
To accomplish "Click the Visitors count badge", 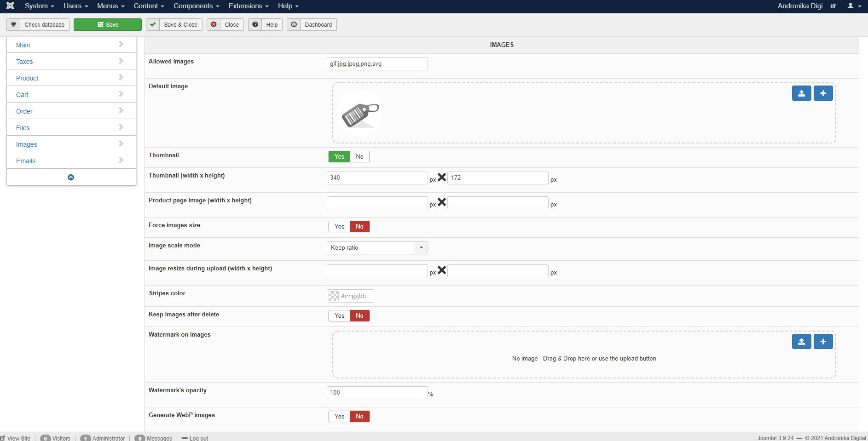I will [x=46, y=438].
